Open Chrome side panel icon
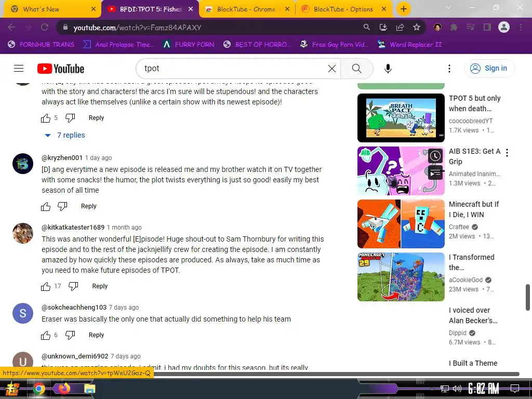This screenshot has width=532, height=399. coord(487,27)
